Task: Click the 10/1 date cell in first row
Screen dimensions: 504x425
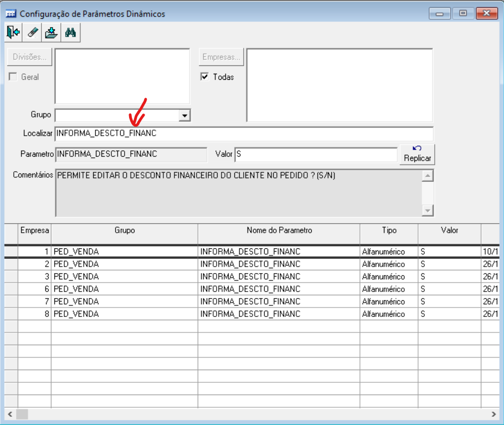Action: 490,252
